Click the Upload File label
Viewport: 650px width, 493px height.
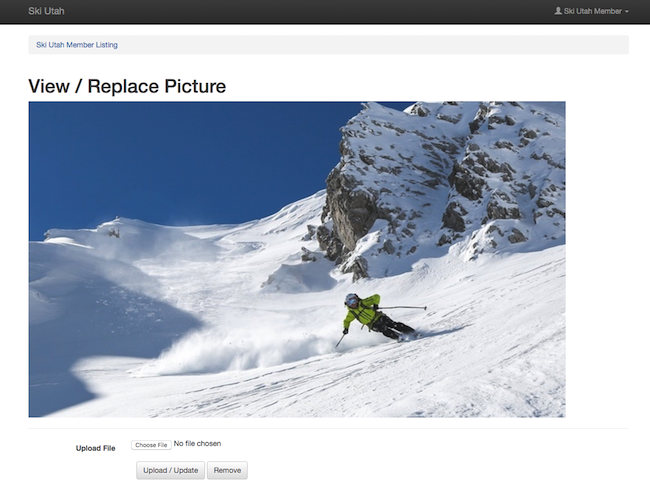96,448
